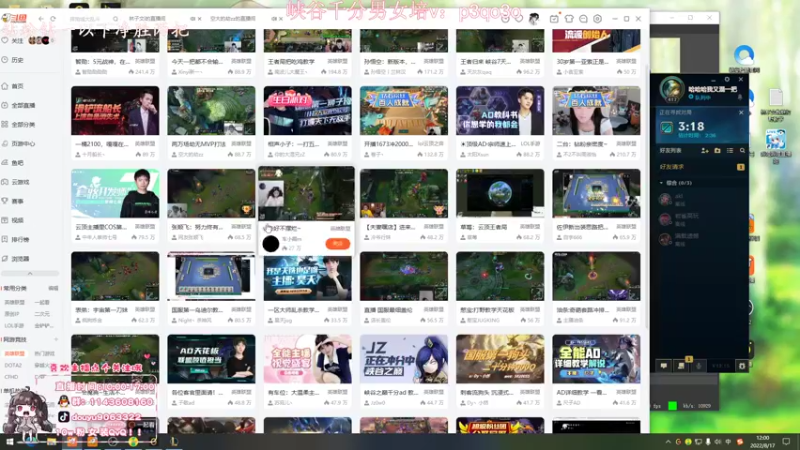Go to 首页 (Home) in the sidebar
This screenshot has height=450, width=800.
13,86
